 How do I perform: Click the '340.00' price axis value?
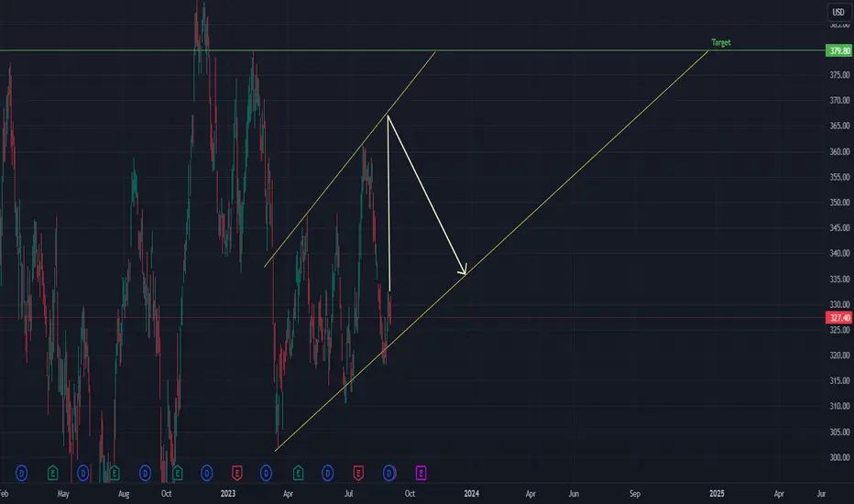[x=839, y=253]
